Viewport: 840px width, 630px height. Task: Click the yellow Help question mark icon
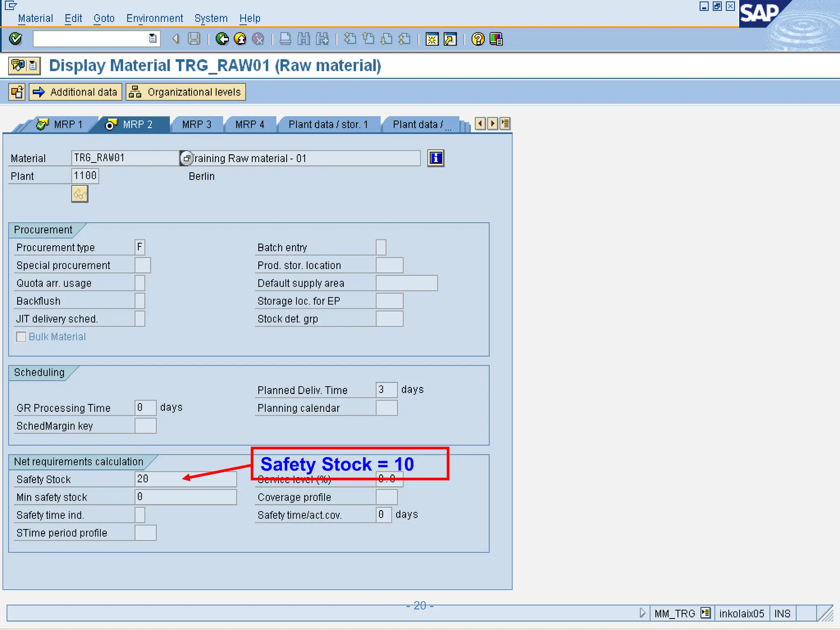(478, 39)
